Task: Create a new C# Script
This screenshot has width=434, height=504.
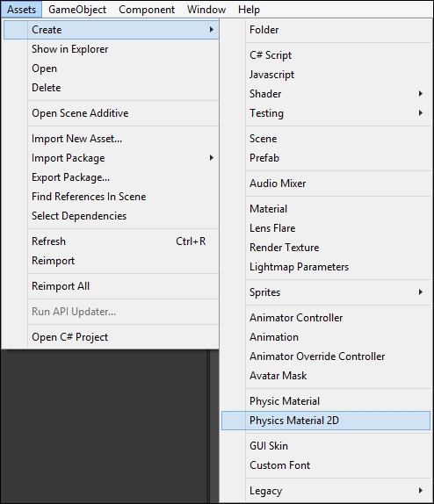Action: pos(326,55)
